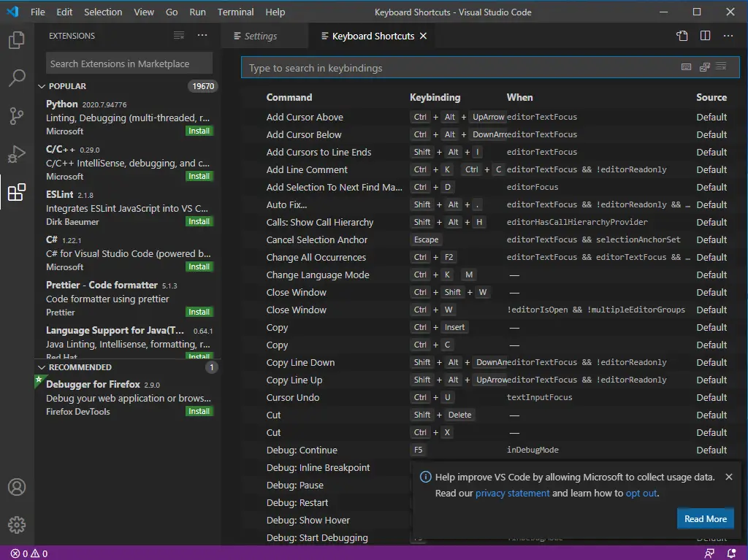
Task: Open Keyboard Shortcuts JSON file icon
Action: point(682,36)
